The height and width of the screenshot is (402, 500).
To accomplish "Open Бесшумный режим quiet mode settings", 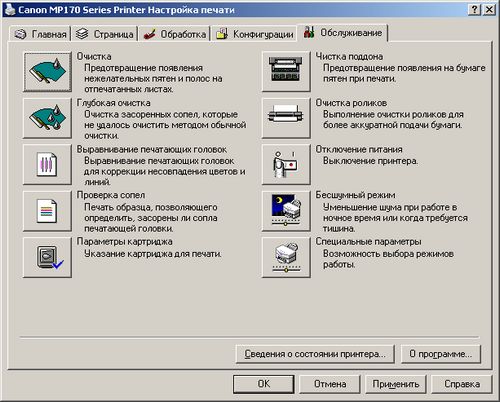I will (x=286, y=211).
